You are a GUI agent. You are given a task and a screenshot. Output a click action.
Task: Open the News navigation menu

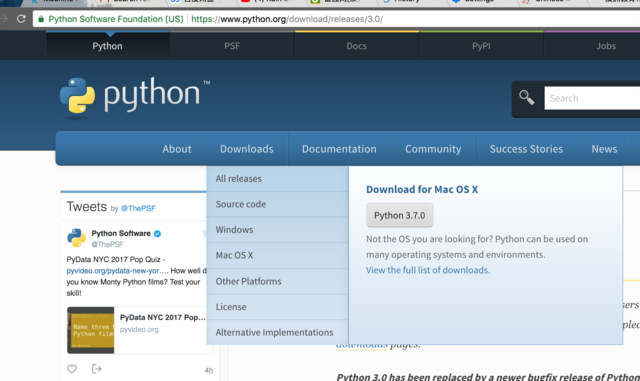pos(604,149)
